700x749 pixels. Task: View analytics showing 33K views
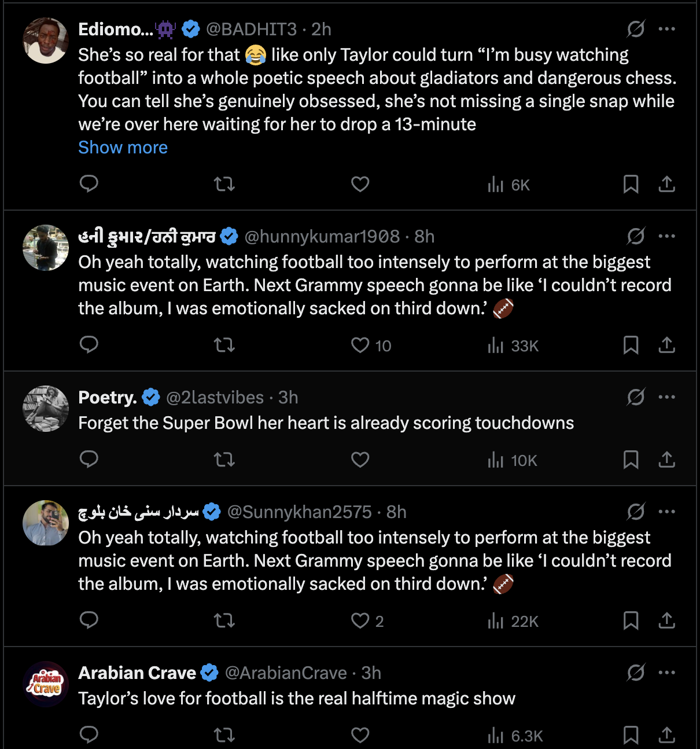click(513, 346)
